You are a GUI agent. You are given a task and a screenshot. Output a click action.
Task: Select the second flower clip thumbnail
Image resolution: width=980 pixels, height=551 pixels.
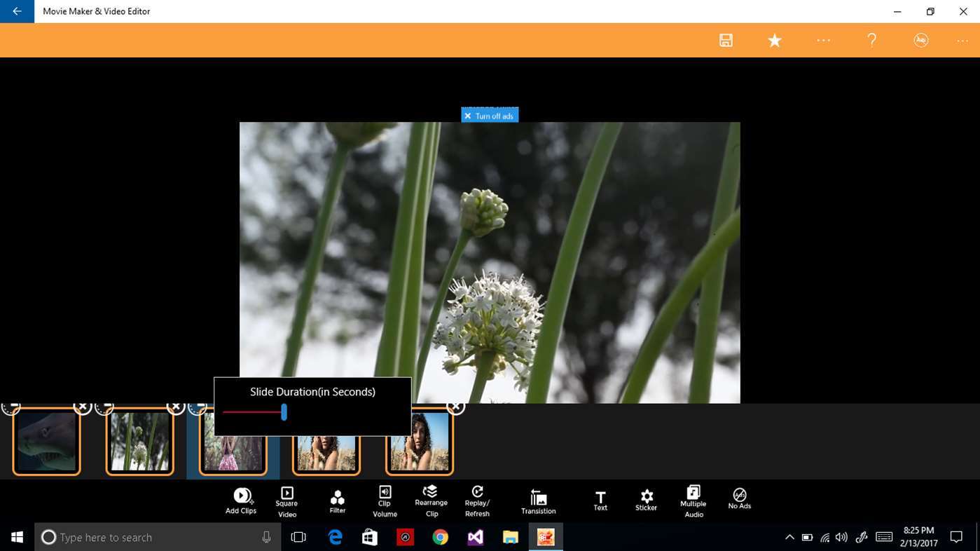140,442
